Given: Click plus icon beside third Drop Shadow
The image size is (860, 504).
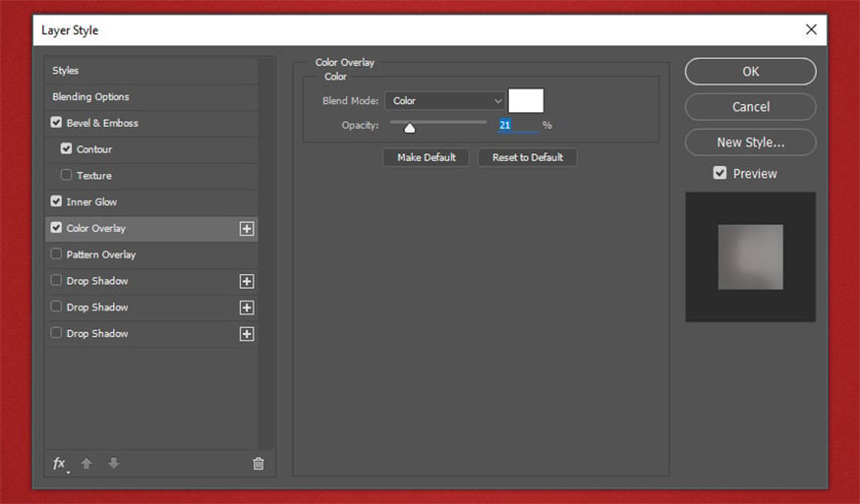Looking at the screenshot, I should pyautogui.click(x=247, y=334).
